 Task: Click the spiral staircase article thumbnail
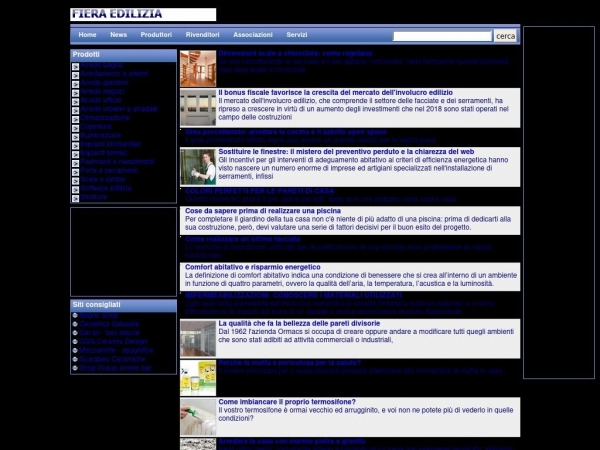(x=198, y=69)
